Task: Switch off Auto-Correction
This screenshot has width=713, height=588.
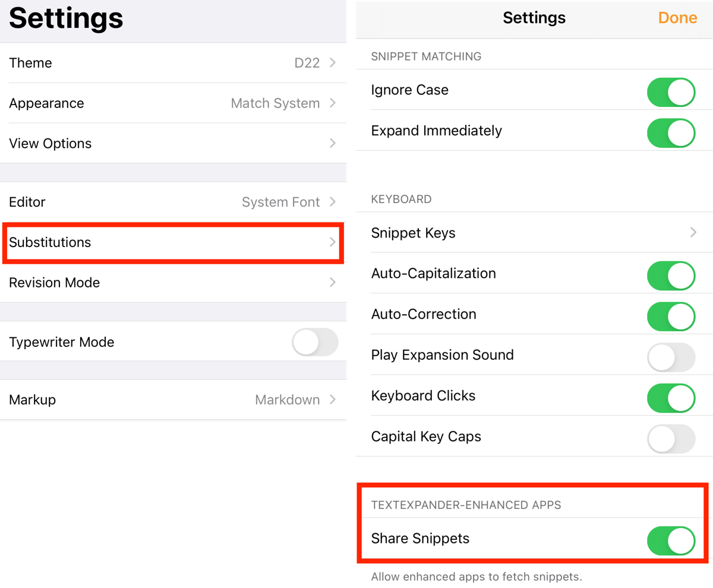Action: coord(671,316)
